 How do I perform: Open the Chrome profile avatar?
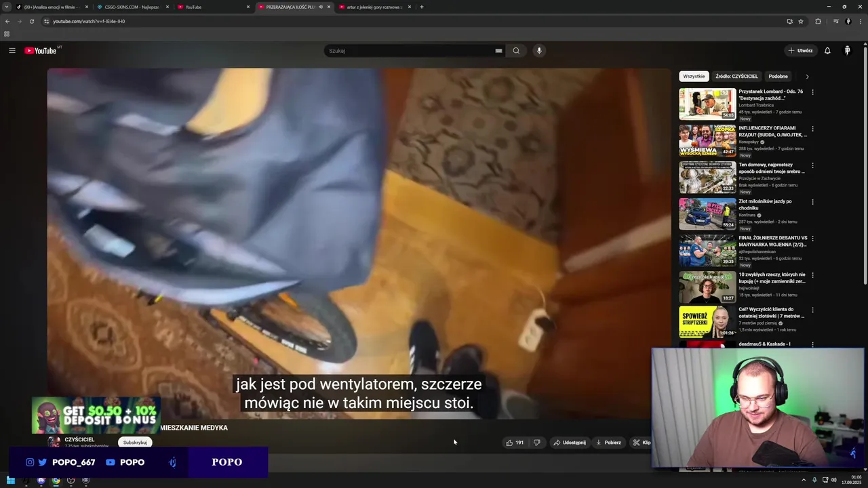point(848,21)
